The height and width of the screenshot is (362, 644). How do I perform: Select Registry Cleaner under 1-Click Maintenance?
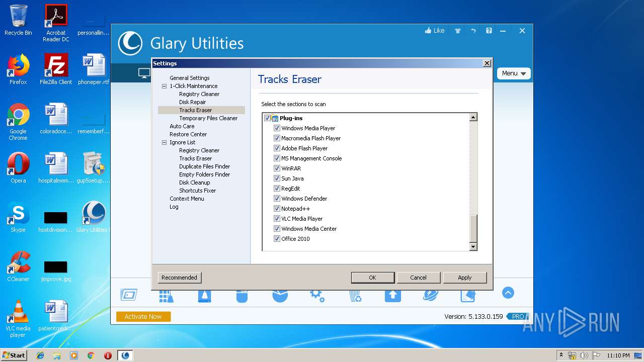click(199, 94)
